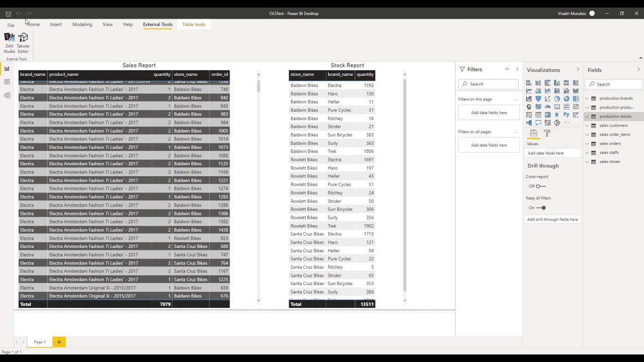Select the Slicer visual
This screenshot has width=644, height=362.
[x=529, y=115]
